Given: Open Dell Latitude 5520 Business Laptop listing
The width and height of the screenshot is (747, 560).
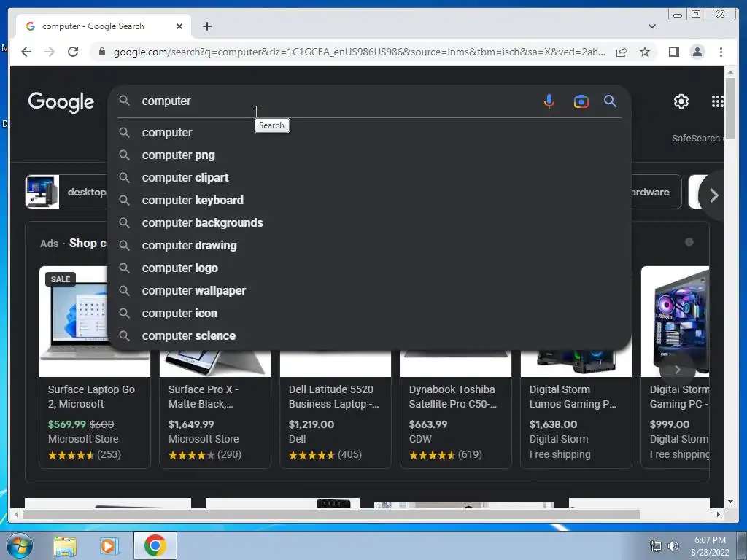Looking at the screenshot, I should [x=336, y=410].
